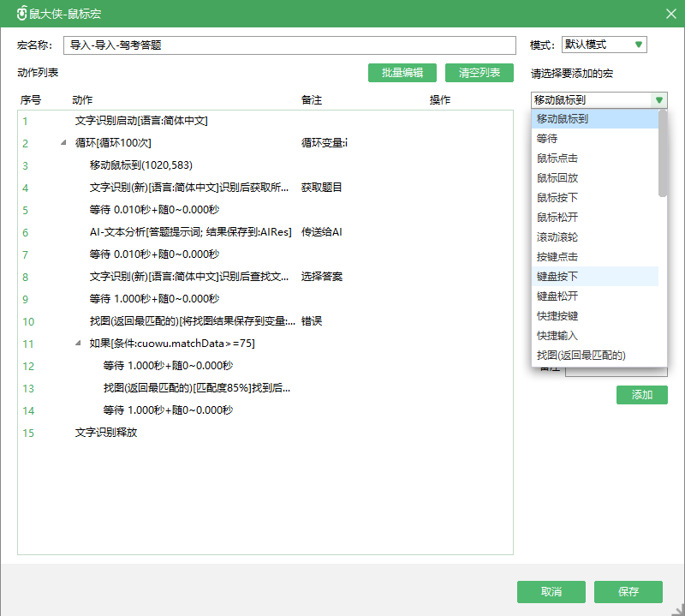Choose 鼠标点击 in the dropdown list
Viewport: 685px width, 616px height.
tap(557, 158)
